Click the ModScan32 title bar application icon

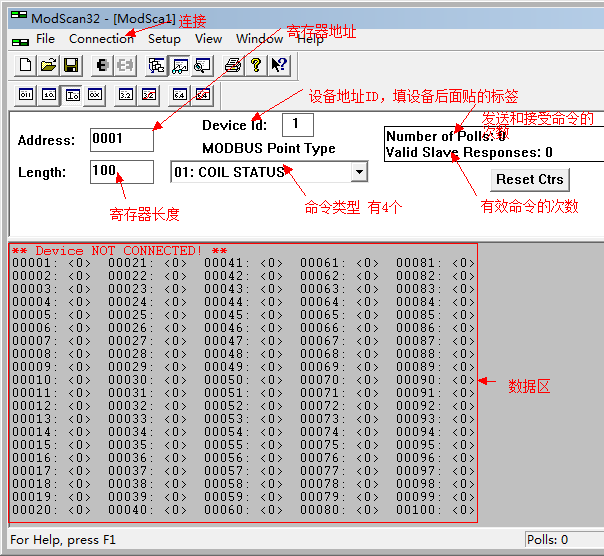pos(18,15)
